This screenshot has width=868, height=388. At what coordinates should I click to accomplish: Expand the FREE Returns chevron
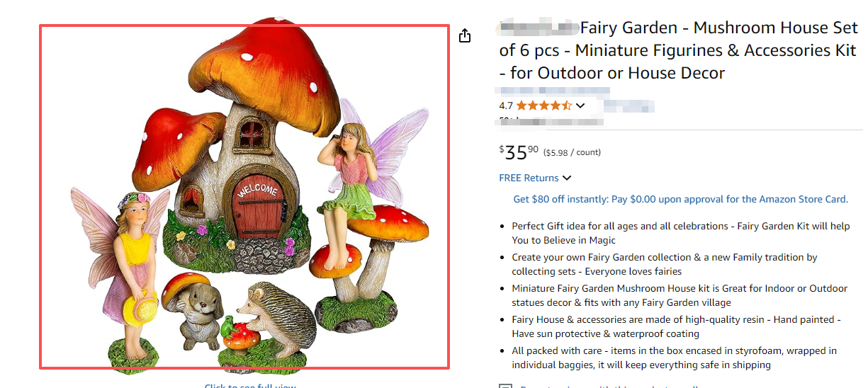coord(567,178)
